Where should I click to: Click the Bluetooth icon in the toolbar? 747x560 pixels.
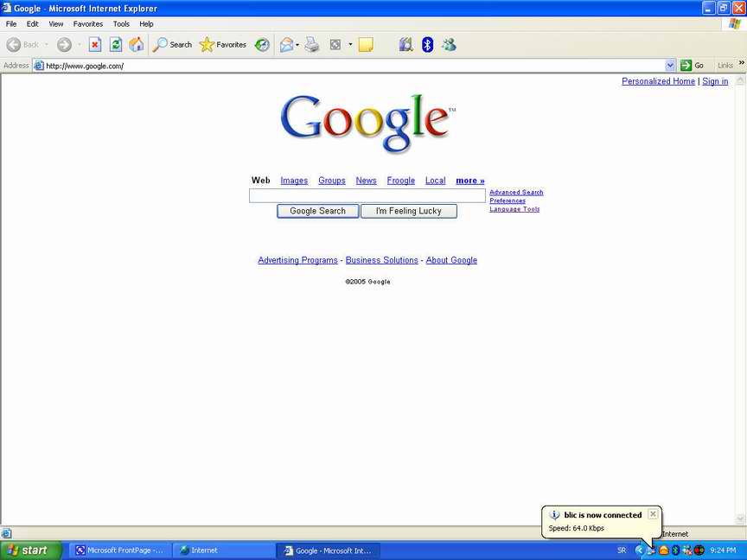click(x=427, y=45)
